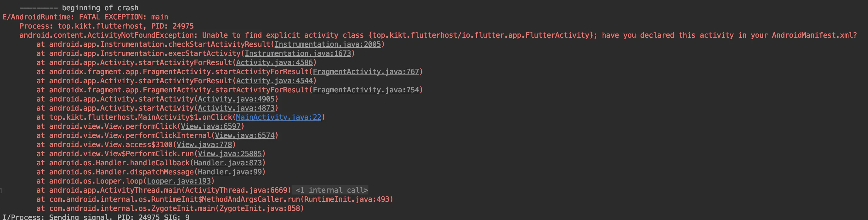This screenshot has width=868, height=220.
Task: Open View.java:6574 performClickInternal link
Action: point(244,136)
